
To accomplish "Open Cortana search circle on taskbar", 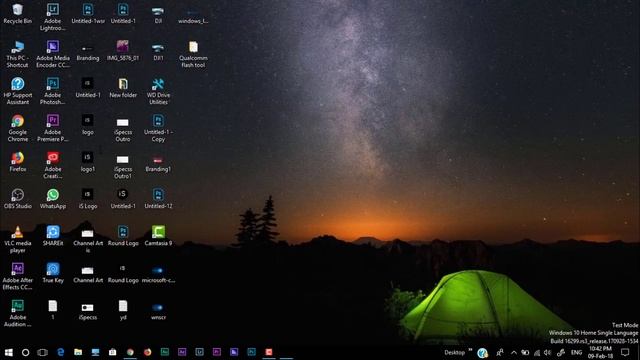I will click(x=25, y=352).
